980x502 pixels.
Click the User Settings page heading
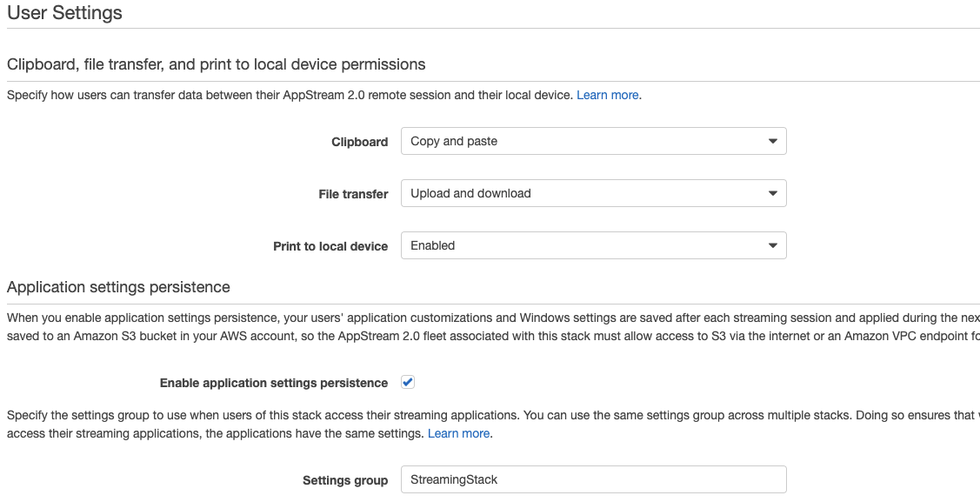[64, 13]
